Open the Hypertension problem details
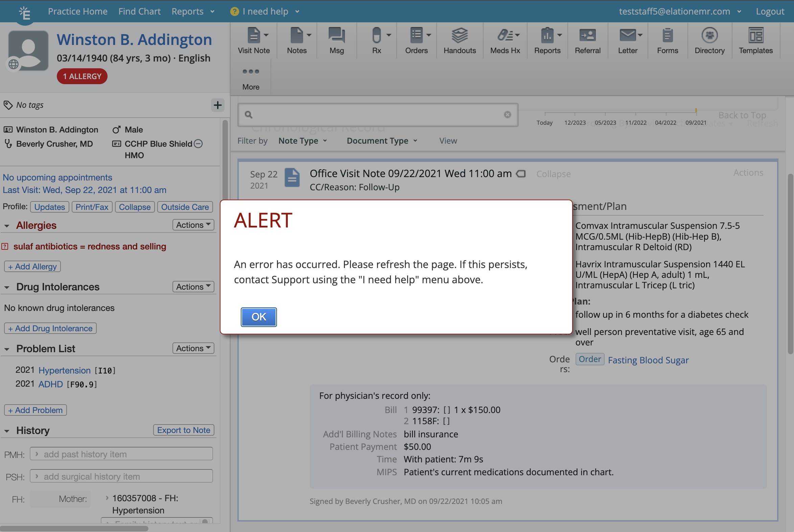 click(x=64, y=370)
